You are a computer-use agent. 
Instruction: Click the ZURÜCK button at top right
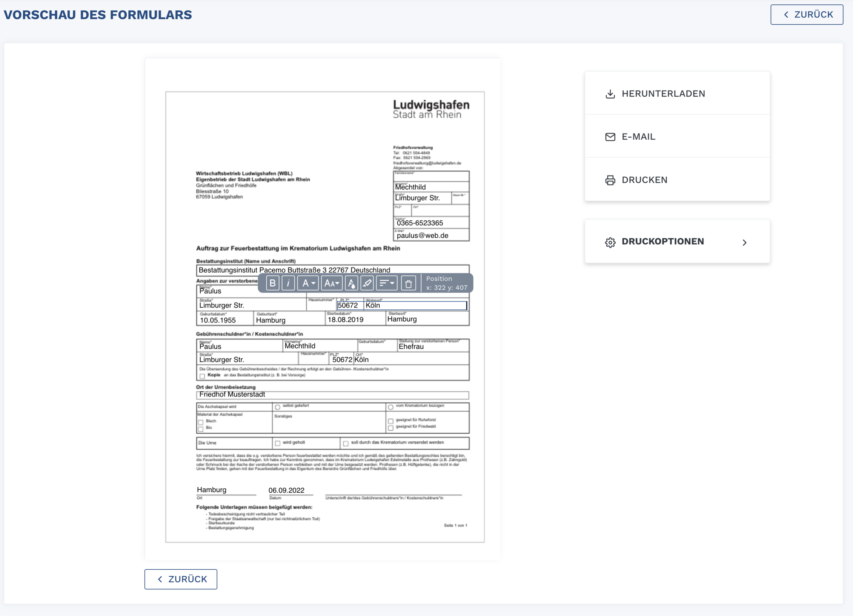pos(807,15)
